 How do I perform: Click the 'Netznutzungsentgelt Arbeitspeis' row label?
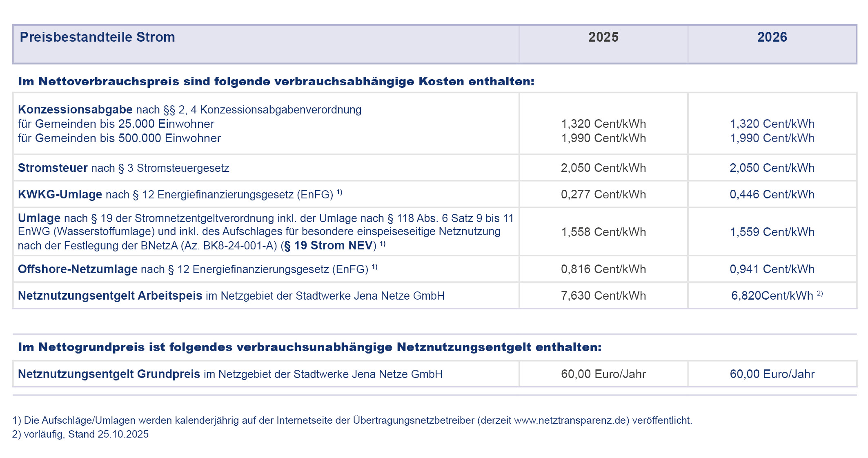pyautogui.click(x=110, y=296)
